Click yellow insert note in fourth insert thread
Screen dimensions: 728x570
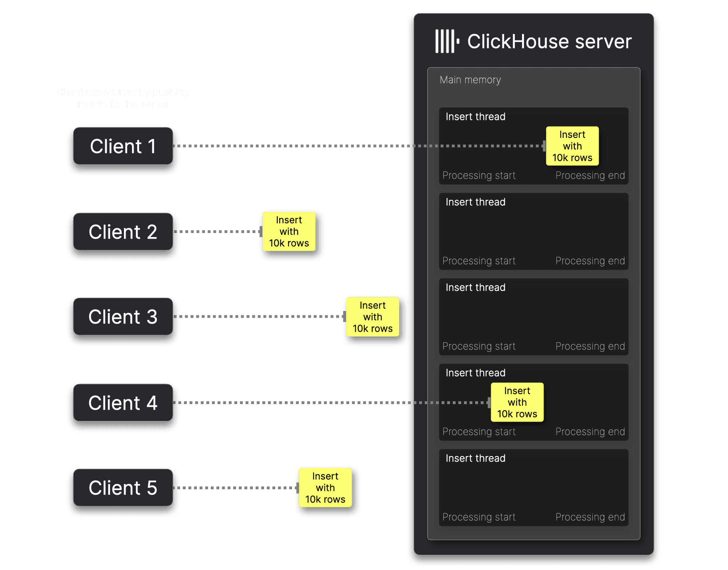click(x=517, y=402)
